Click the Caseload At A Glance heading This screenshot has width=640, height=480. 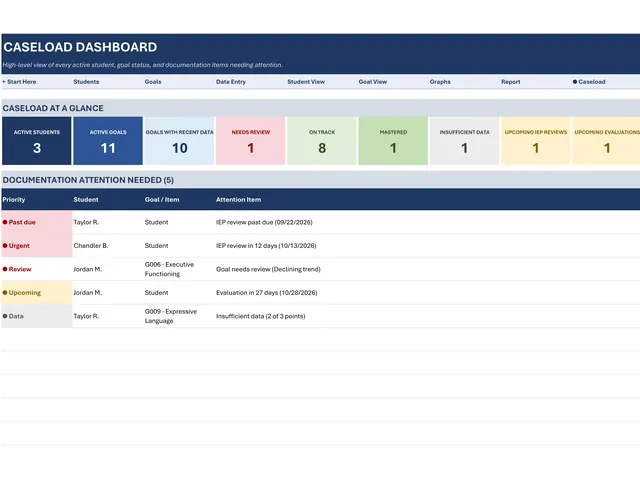pyautogui.click(x=53, y=108)
